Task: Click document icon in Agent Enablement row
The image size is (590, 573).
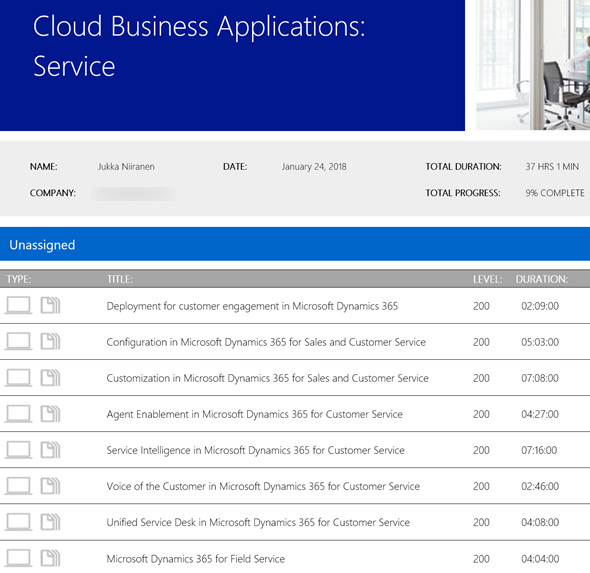Action: (50, 413)
